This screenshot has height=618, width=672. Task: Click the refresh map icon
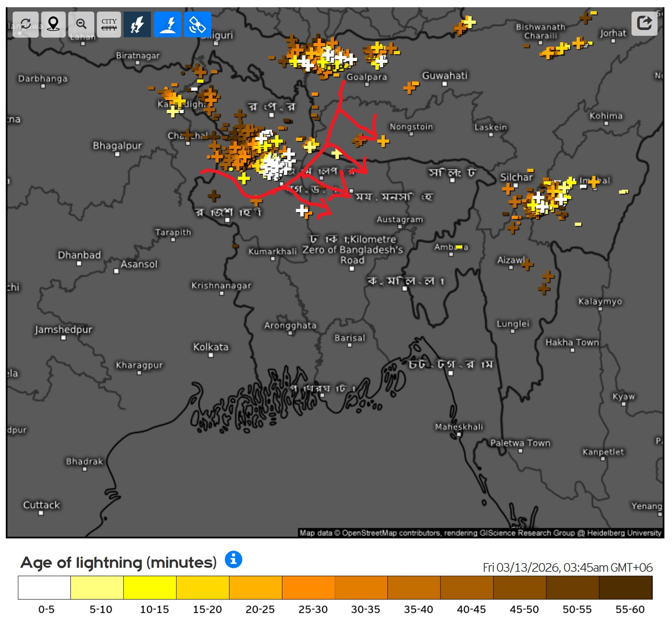click(x=25, y=24)
